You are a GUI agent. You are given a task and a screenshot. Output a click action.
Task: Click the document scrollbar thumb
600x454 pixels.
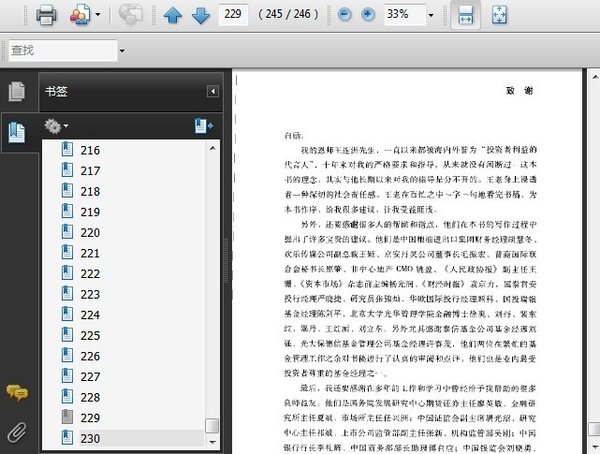[594, 429]
